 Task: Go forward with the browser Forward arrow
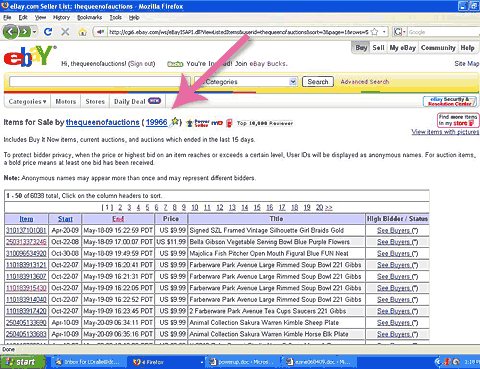click(x=25, y=32)
